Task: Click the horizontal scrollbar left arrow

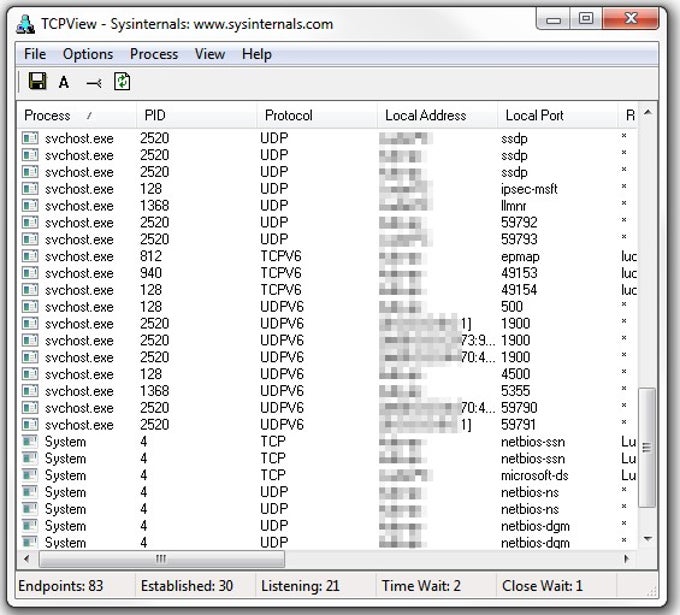Action: tap(27, 559)
